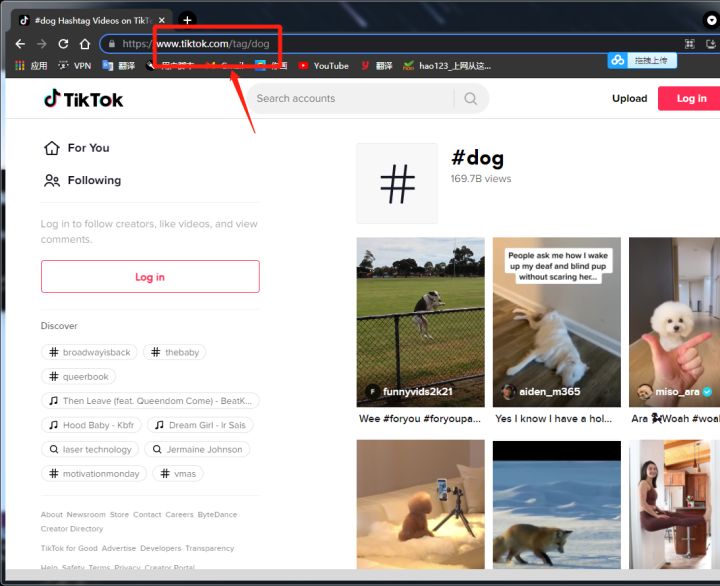Click the Transparency footer link
Viewport: 720px width, 586px height.
coord(210,548)
